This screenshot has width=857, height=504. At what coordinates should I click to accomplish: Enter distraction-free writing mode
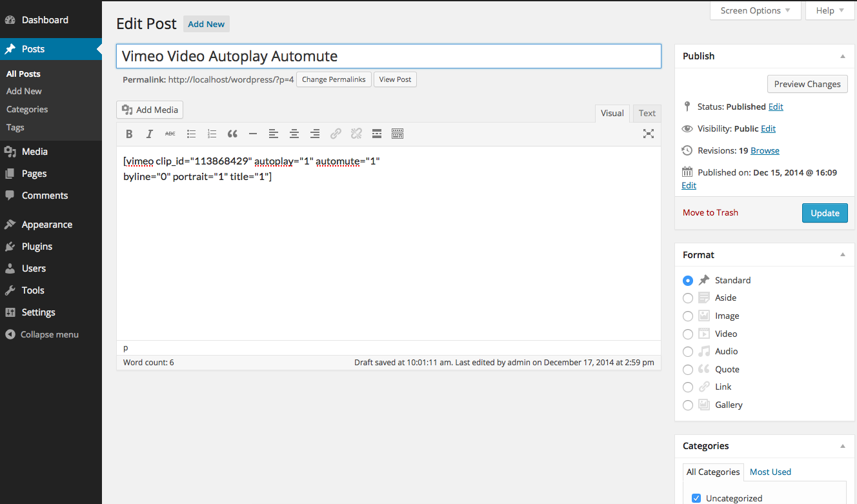tap(649, 134)
